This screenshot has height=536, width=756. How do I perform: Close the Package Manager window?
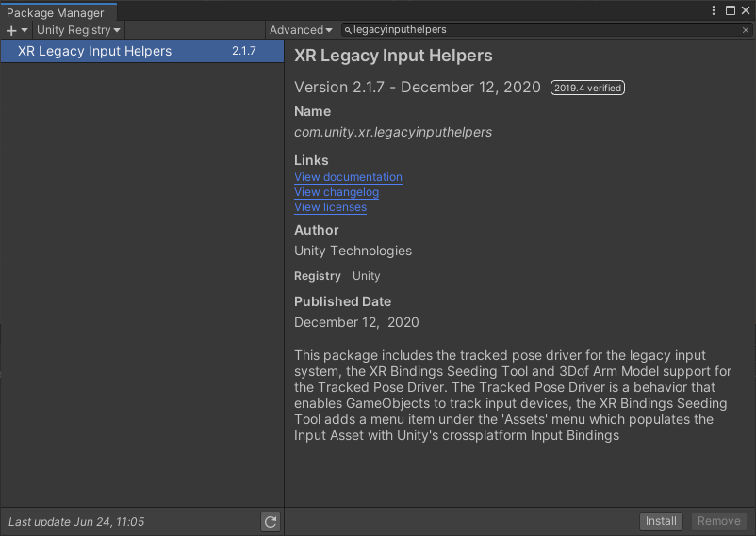point(746,10)
